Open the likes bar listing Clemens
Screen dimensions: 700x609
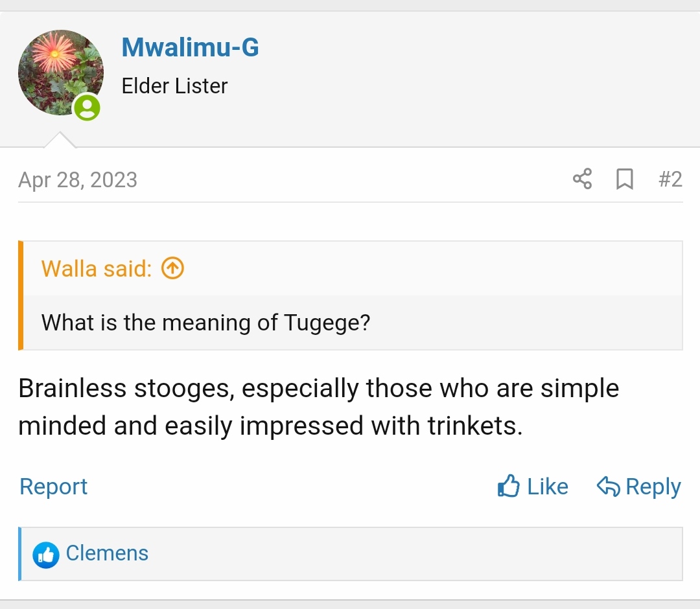[x=351, y=554]
